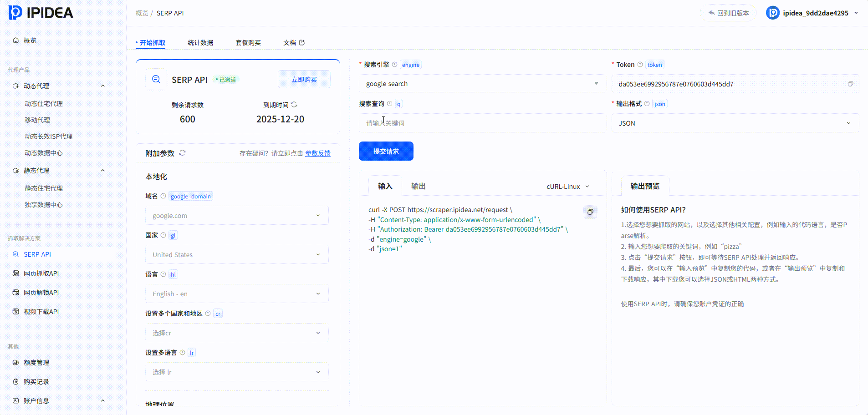Open 独享数据中心 in sidebar
The height and width of the screenshot is (415, 868).
tap(44, 205)
